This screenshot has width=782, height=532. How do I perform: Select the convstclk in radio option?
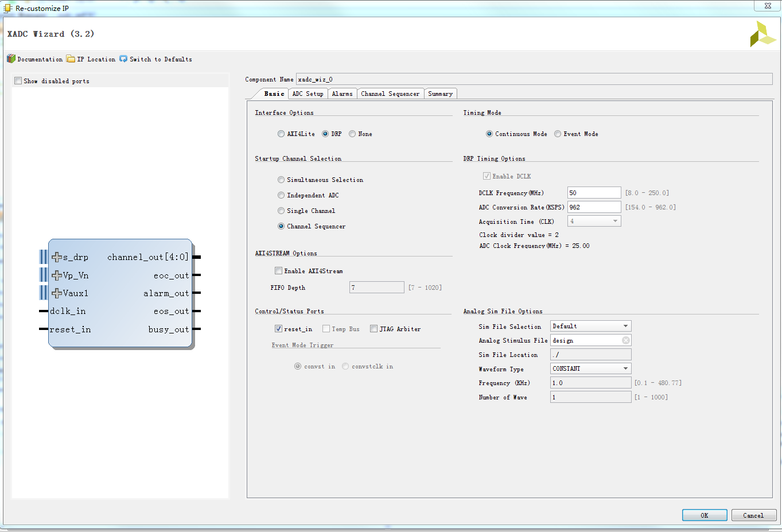[345, 366]
